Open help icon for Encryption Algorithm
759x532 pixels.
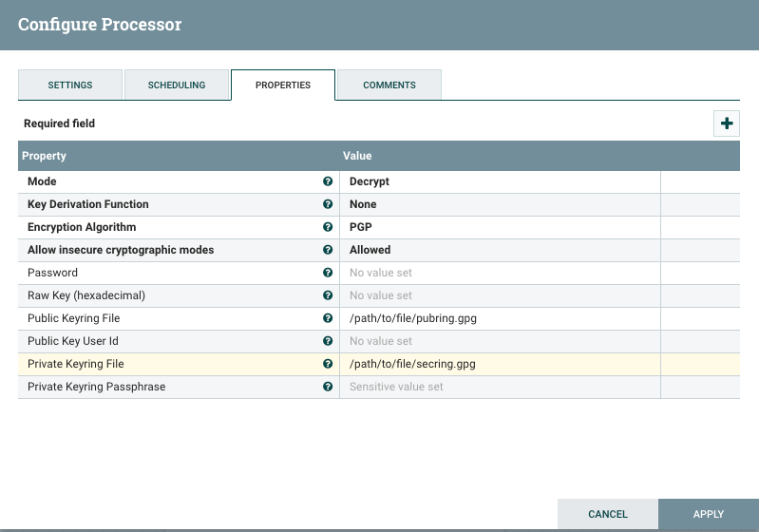point(328,226)
